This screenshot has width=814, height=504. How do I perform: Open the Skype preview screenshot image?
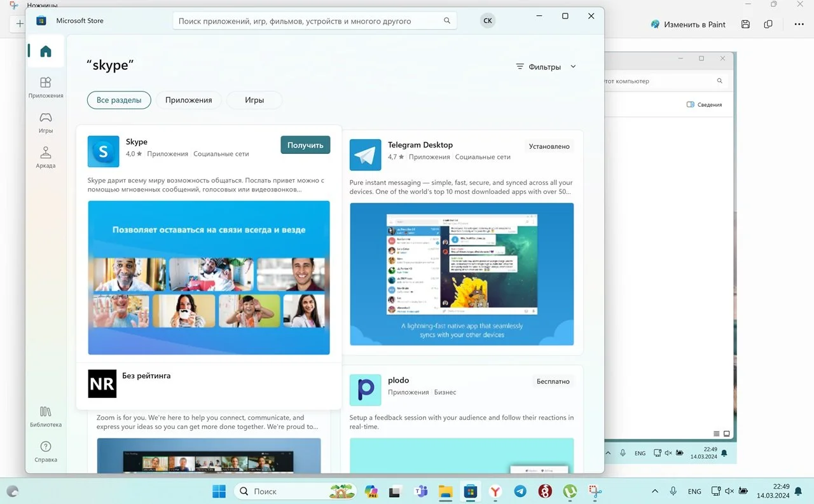pyautogui.click(x=209, y=278)
